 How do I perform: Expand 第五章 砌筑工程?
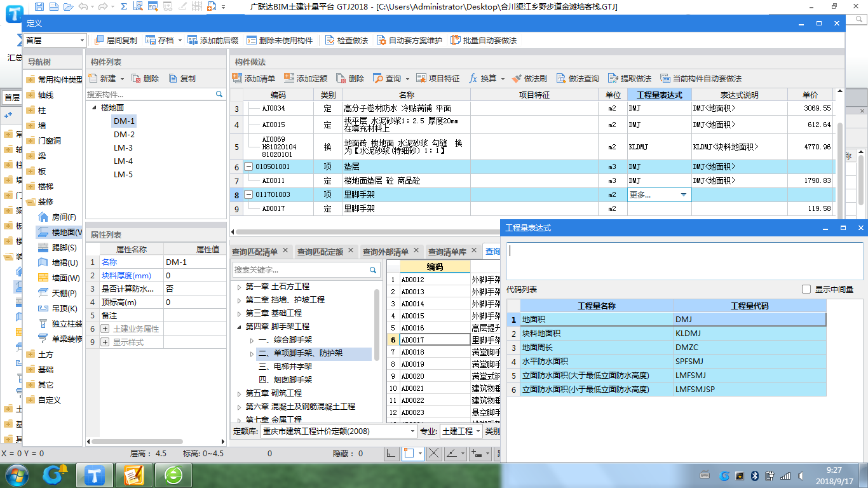point(239,394)
